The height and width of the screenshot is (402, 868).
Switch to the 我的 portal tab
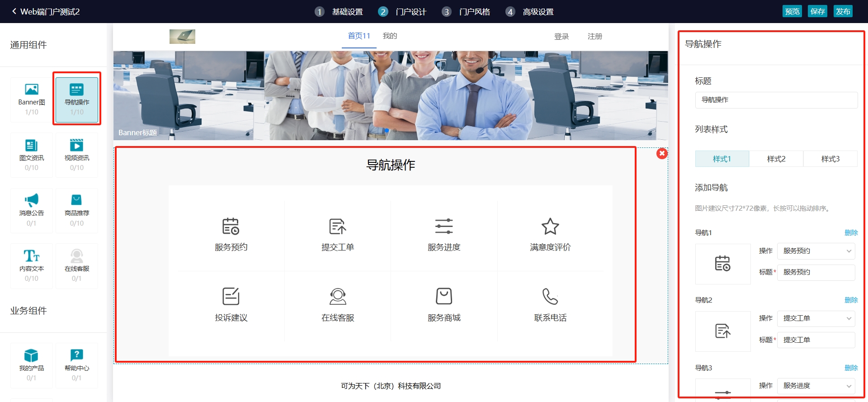click(390, 36)
